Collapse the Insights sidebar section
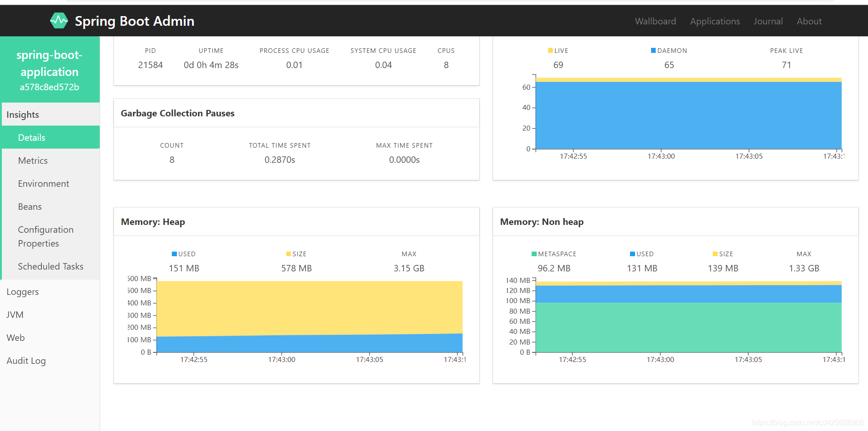This screenshot has height=431, width=868. point(51,115)
